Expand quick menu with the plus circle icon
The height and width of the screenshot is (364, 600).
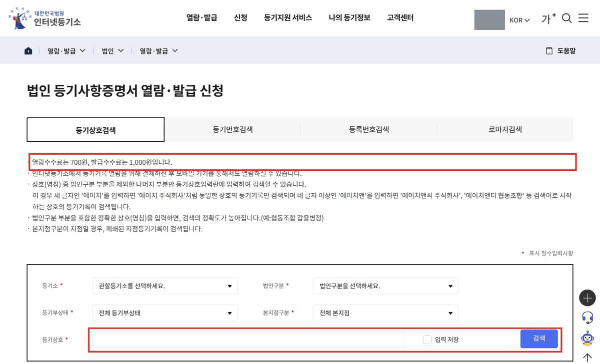point(587,298)
